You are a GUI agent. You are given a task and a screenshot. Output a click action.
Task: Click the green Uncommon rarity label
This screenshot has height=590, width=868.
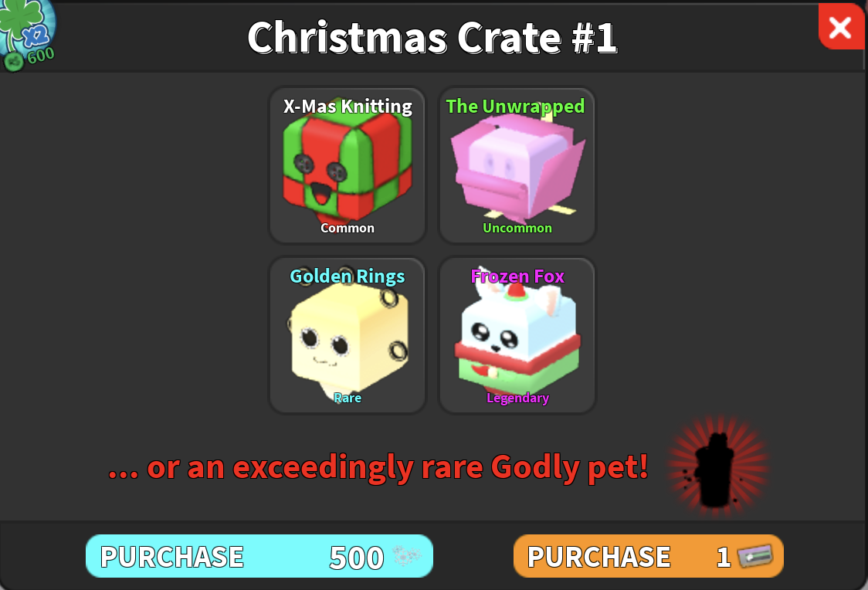[x=517, y=228]
